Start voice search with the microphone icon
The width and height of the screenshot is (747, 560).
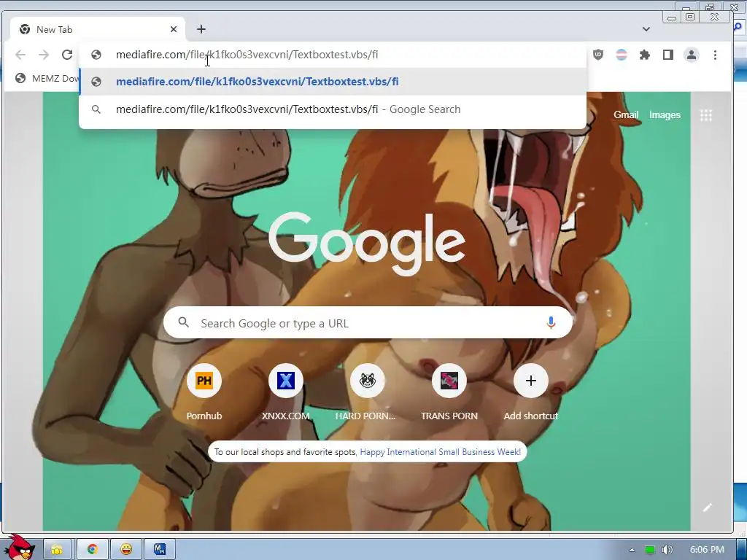551,323
